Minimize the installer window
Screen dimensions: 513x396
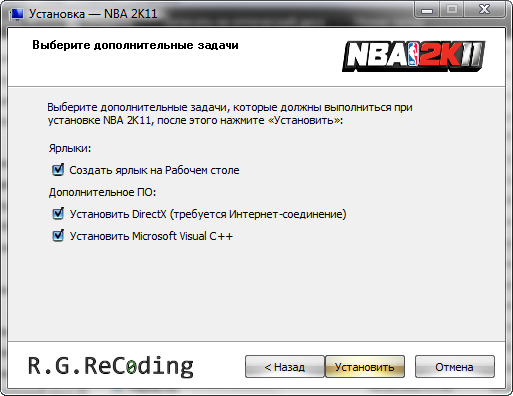point(427,10)
